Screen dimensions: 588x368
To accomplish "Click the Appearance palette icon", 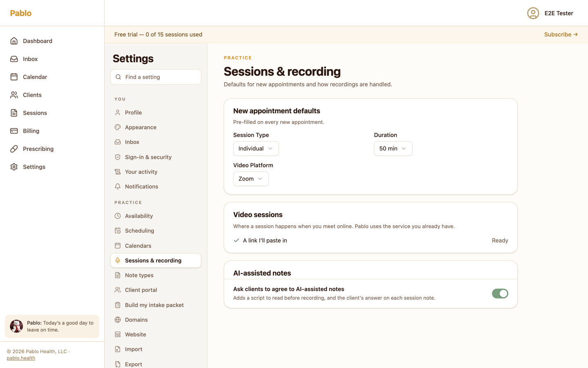I will [x=118, y=127].
